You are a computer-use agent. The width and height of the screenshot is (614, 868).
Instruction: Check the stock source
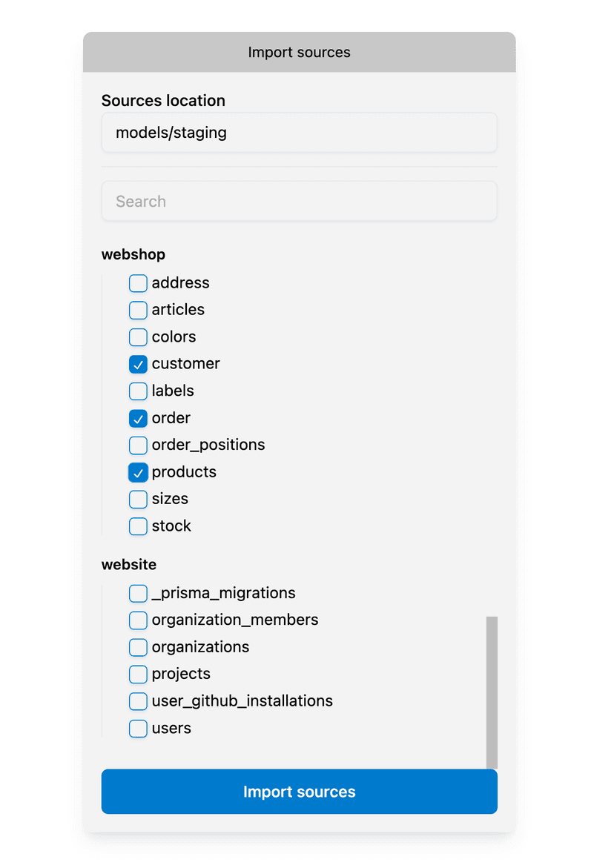point(138,526)
